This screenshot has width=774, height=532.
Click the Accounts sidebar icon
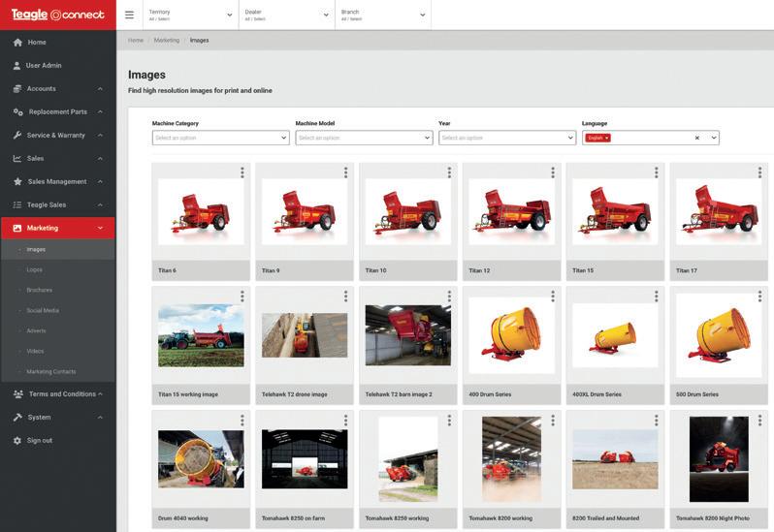point(17,89)
